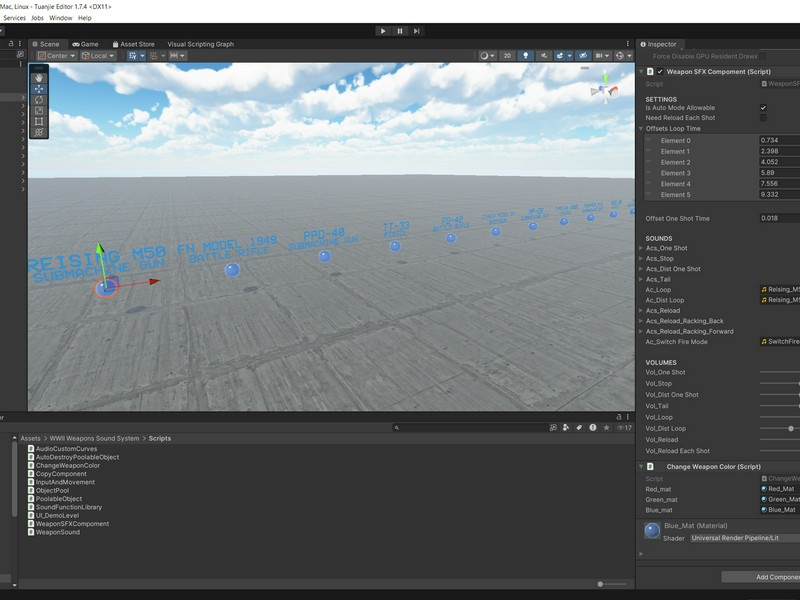
Task: Toggle scene lighting
Action: pos(526,56)
